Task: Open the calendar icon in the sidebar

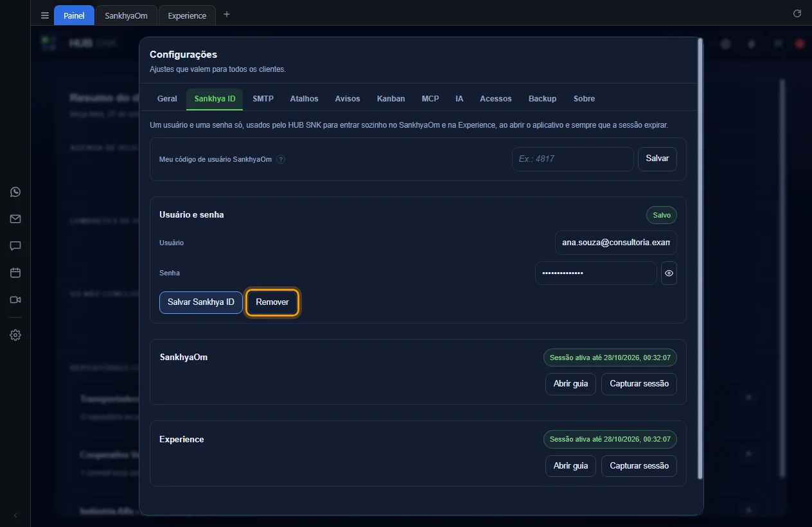Action: tap(15, 273)
